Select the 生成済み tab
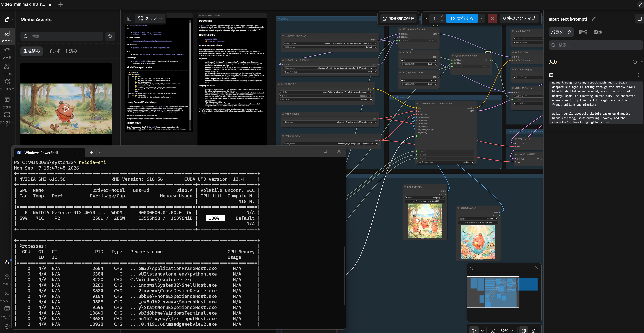644x333 pixels. pyautogui.click(x=31, y=51)
